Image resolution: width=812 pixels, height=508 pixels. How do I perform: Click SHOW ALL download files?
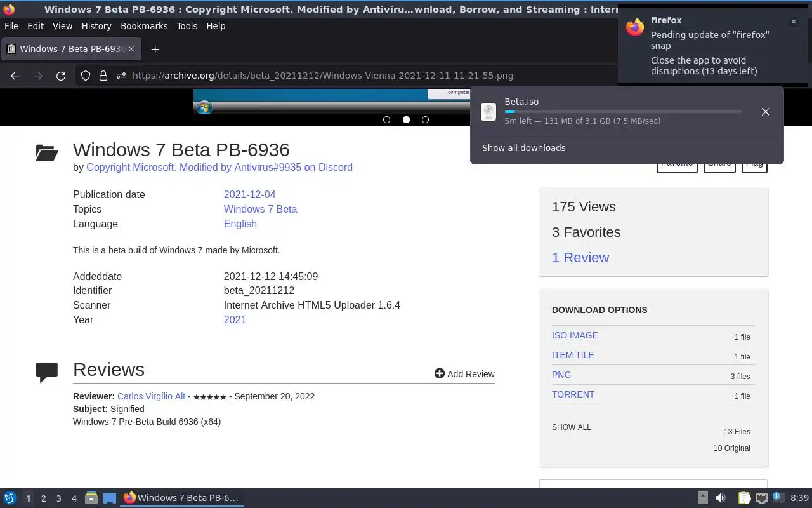pos(572,427)
